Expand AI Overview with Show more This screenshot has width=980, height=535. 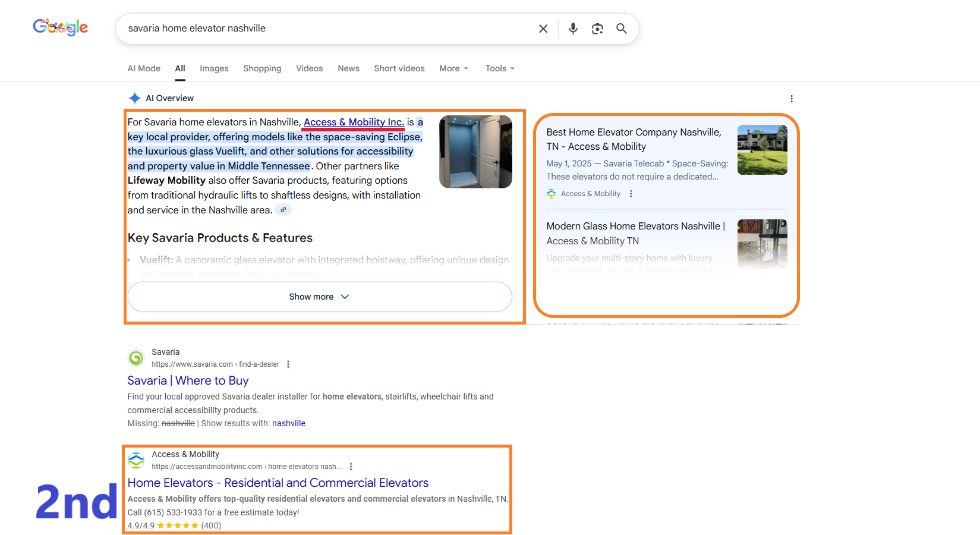pos(320,297)
